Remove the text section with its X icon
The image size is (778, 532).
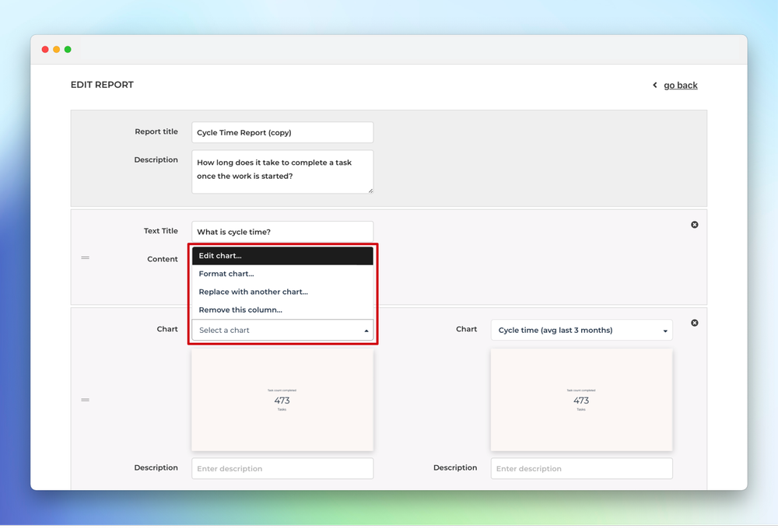click(x=695, y=225)
